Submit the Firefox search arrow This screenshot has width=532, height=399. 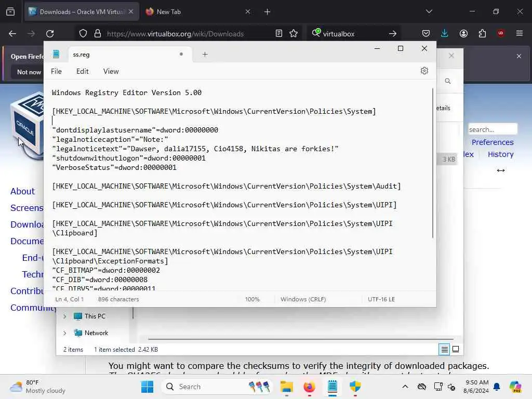[x=393, y=34]
